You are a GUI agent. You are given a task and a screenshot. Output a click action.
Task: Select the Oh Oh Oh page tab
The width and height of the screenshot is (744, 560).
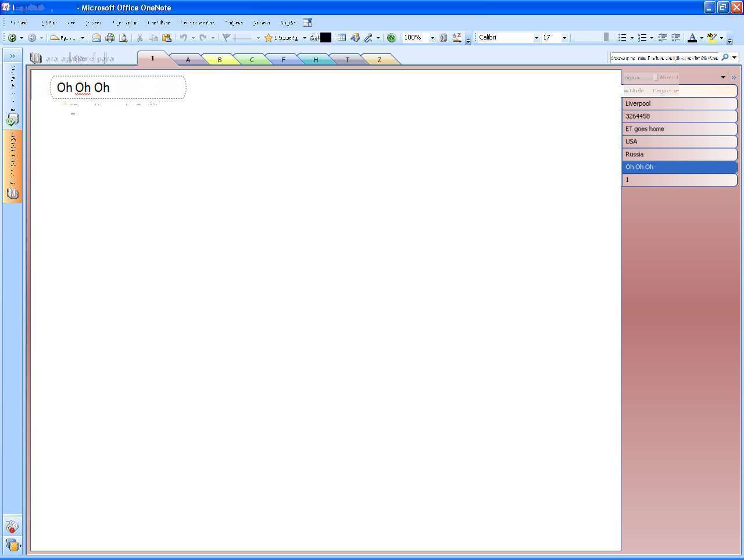tap(679, 167)
